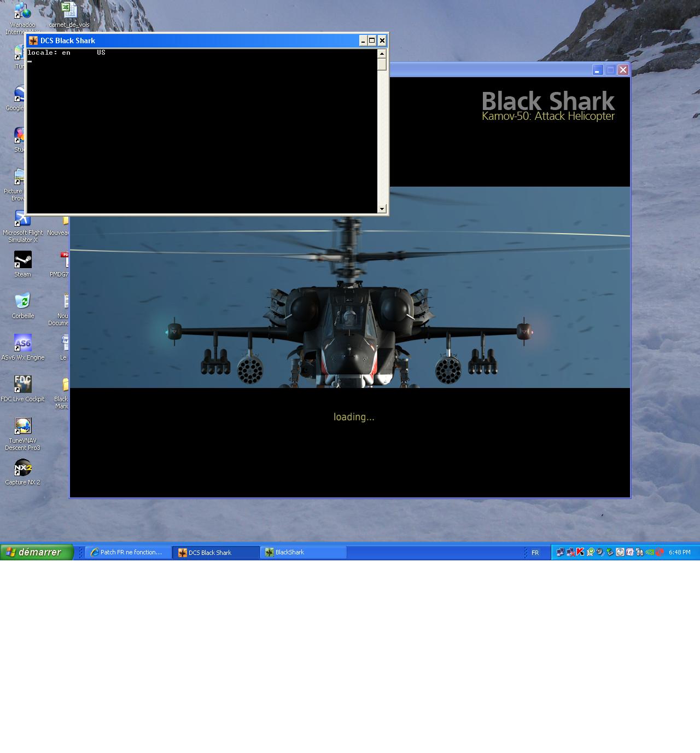
Task: Click the 'loading...' text in BlackShark window
Action: pyautogui.click(x=354, y=417)
